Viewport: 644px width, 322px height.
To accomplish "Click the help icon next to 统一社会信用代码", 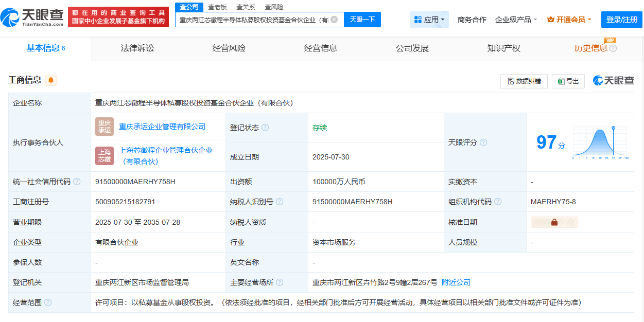I will (77, 182).
